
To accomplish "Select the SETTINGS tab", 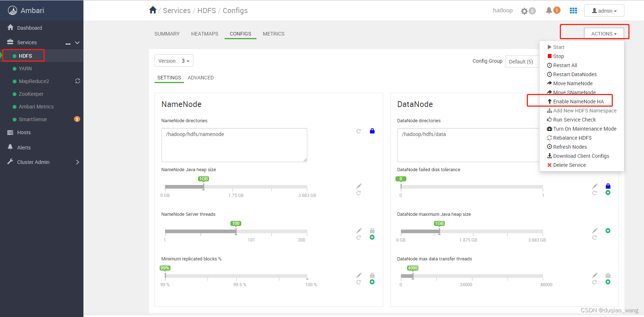I will tap(169, 78).
